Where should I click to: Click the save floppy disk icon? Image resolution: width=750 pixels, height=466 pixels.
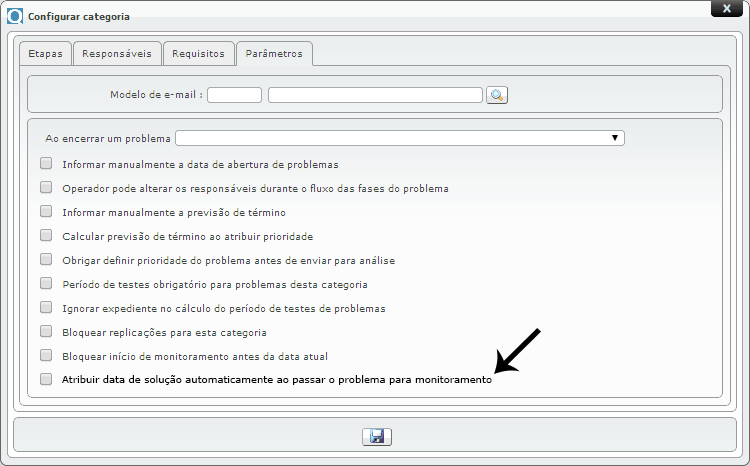(x=376, y=437)
